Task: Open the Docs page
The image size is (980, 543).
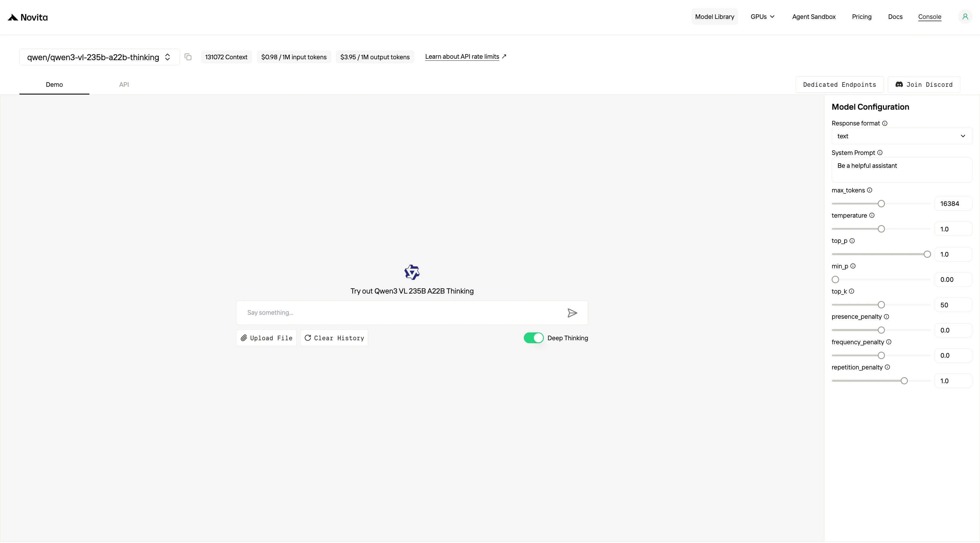Action: click(x=895, y=17)
